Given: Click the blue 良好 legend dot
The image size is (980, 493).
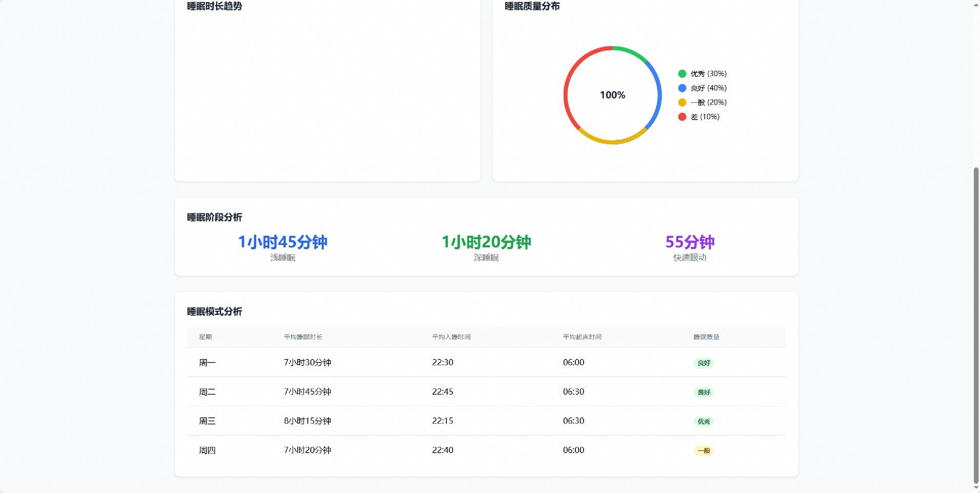Looking at the screenshot, I should point(682,88).
